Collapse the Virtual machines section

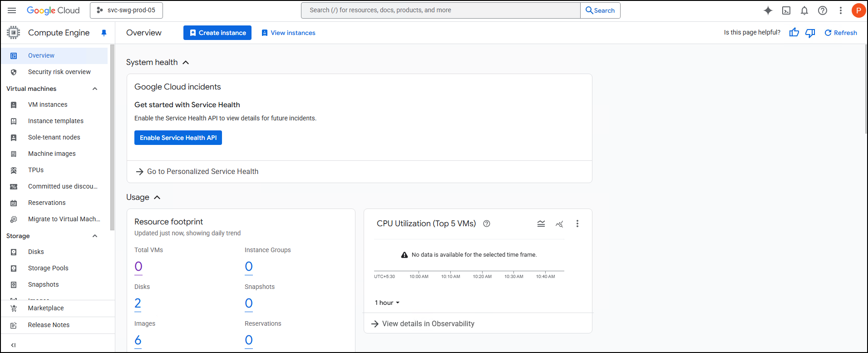pyautogui.click(x=95, y=89)
